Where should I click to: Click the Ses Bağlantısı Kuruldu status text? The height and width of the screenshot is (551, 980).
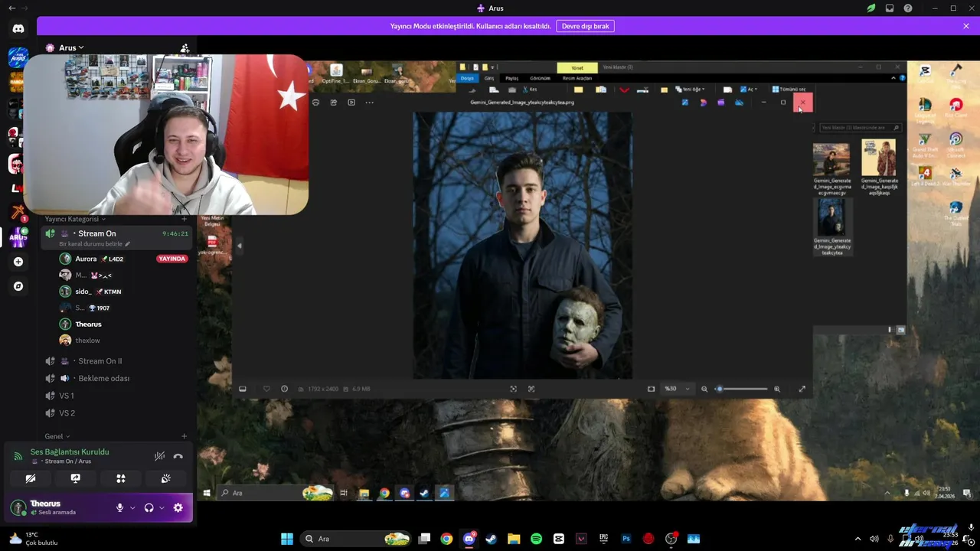[70, 452]
